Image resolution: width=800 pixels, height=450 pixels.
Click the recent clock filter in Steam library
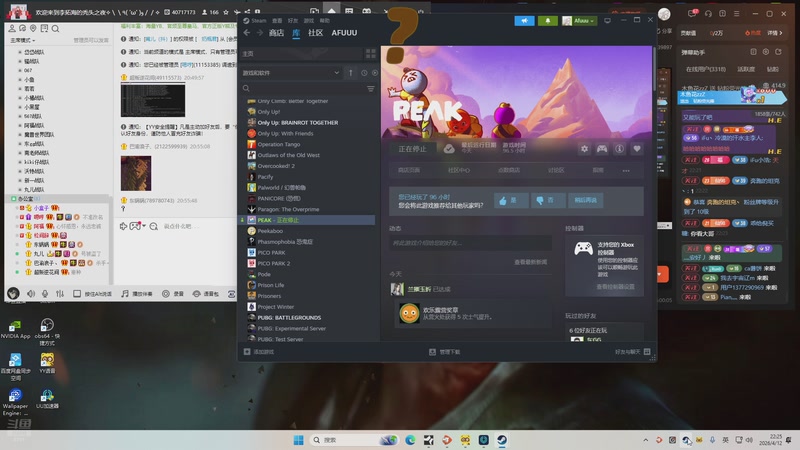click(364, 73)
